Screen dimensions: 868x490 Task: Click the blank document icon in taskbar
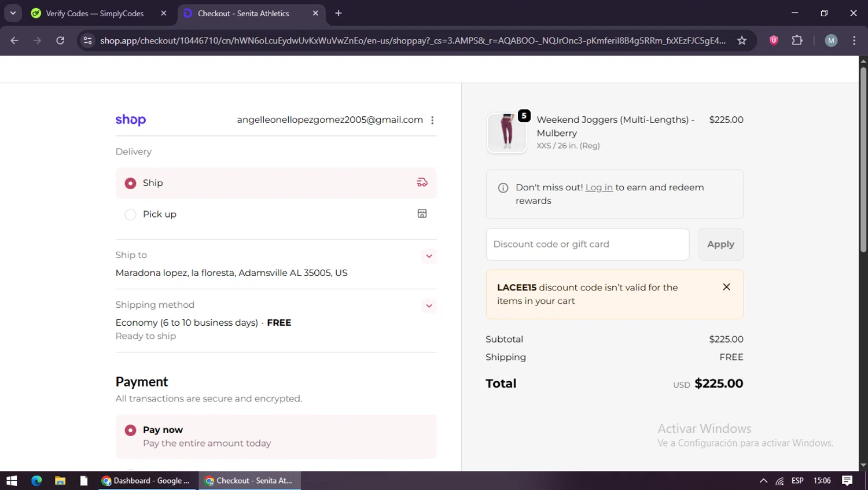(x=84, y=481)
